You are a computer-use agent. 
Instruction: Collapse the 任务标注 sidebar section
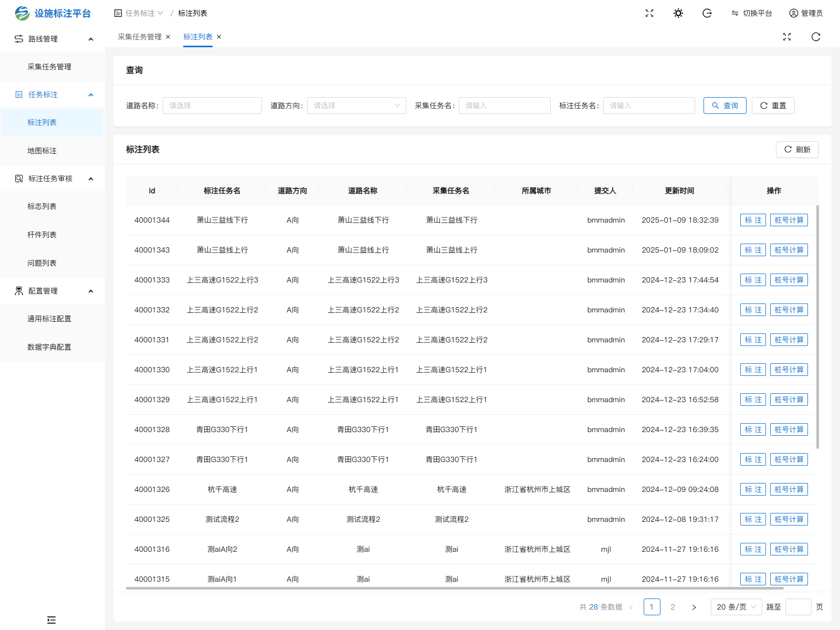[90, 94]
